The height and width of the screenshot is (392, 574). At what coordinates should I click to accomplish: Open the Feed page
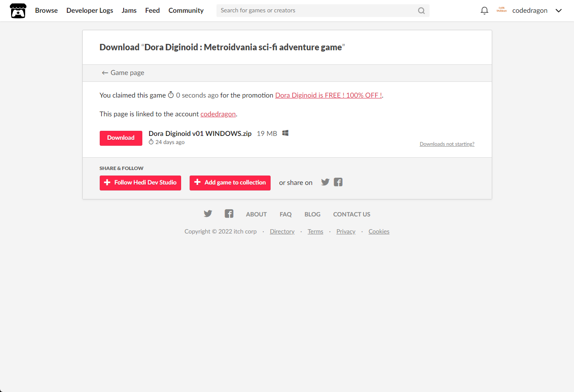pos(153,11)
